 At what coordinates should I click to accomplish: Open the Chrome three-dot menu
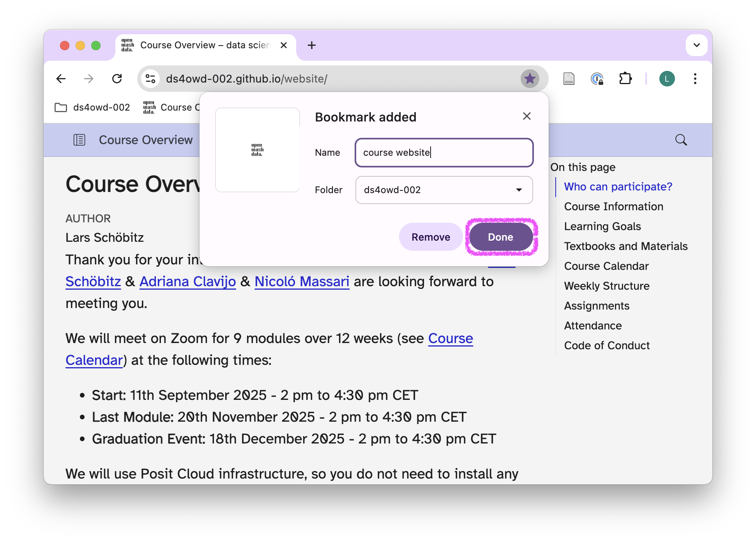coord(695,79)
